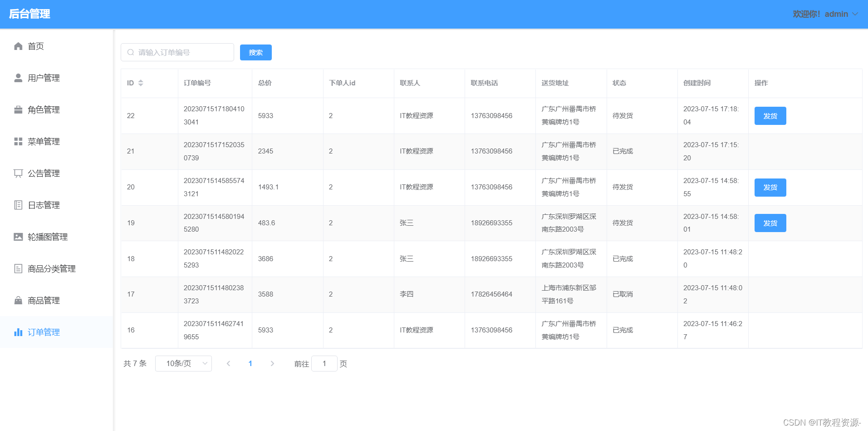Sort table by ID column arrows

[141, 83]
